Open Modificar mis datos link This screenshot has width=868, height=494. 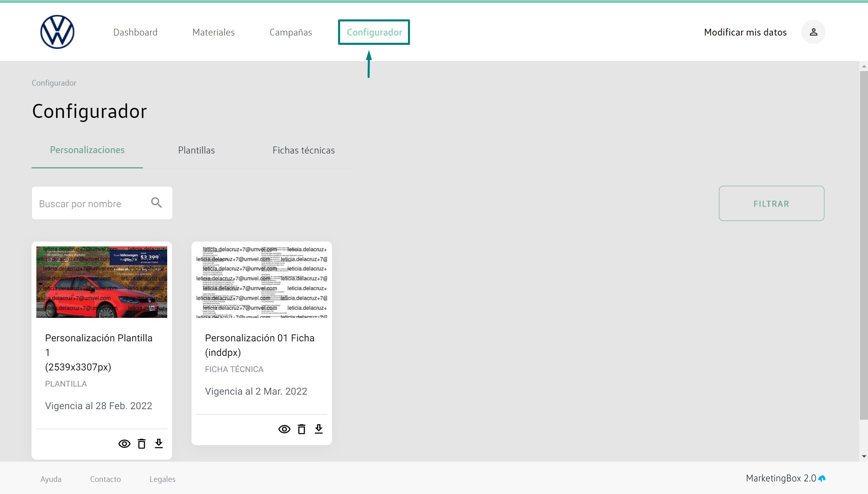(x=745, y=32)
